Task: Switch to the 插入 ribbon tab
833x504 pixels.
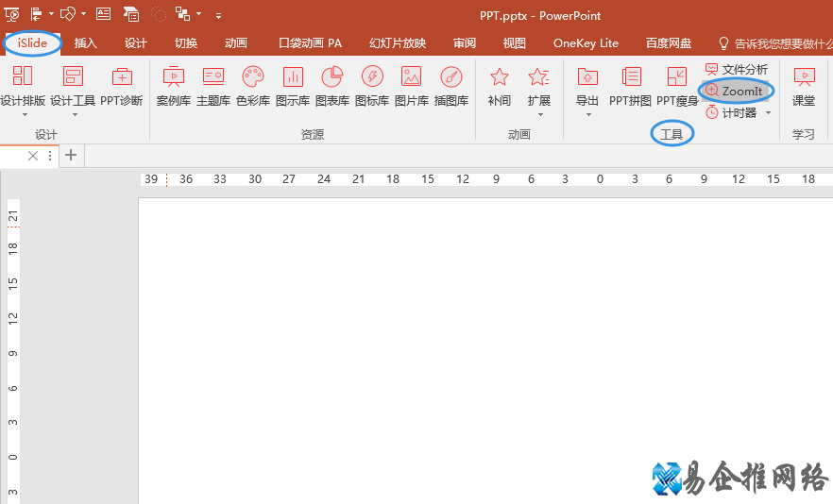Action: coord(86,43)
